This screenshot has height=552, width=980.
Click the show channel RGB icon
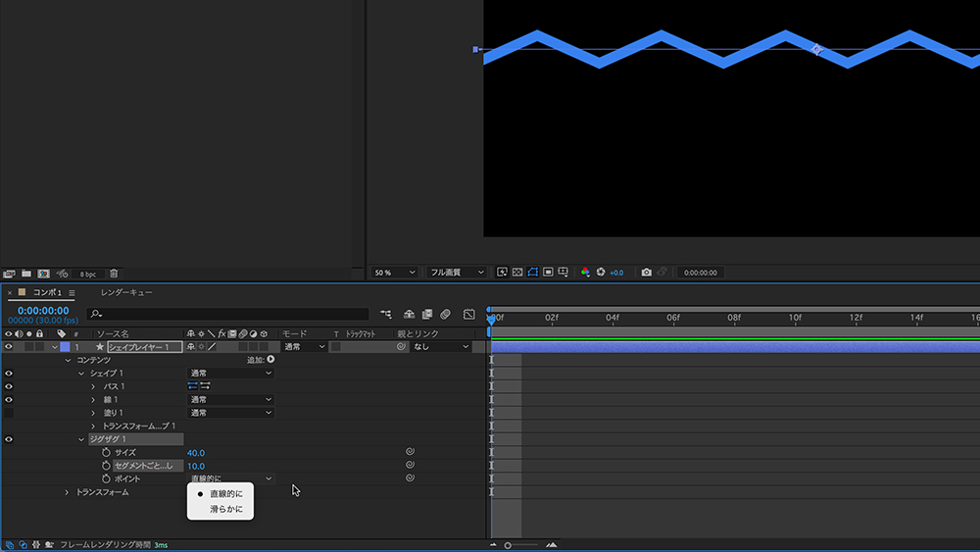585,273
